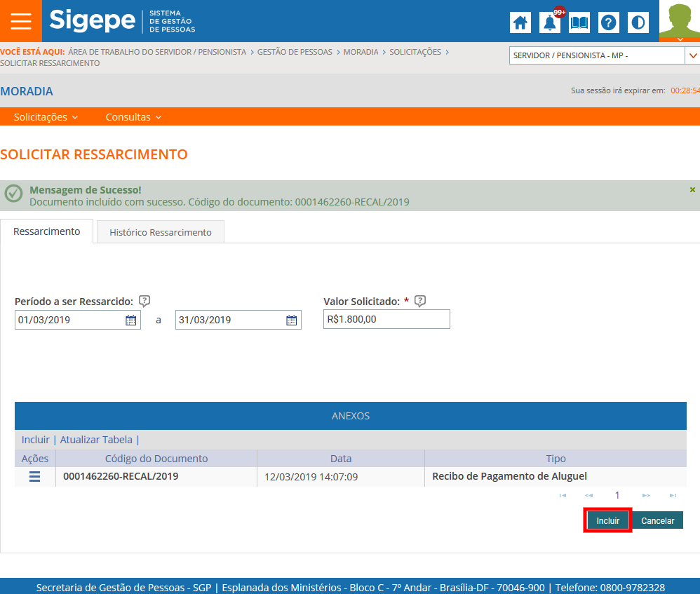Image resolution: width=700 pixels, height=594 pixels.
Task: Go to first page of attachments
Action: [563, 495]
